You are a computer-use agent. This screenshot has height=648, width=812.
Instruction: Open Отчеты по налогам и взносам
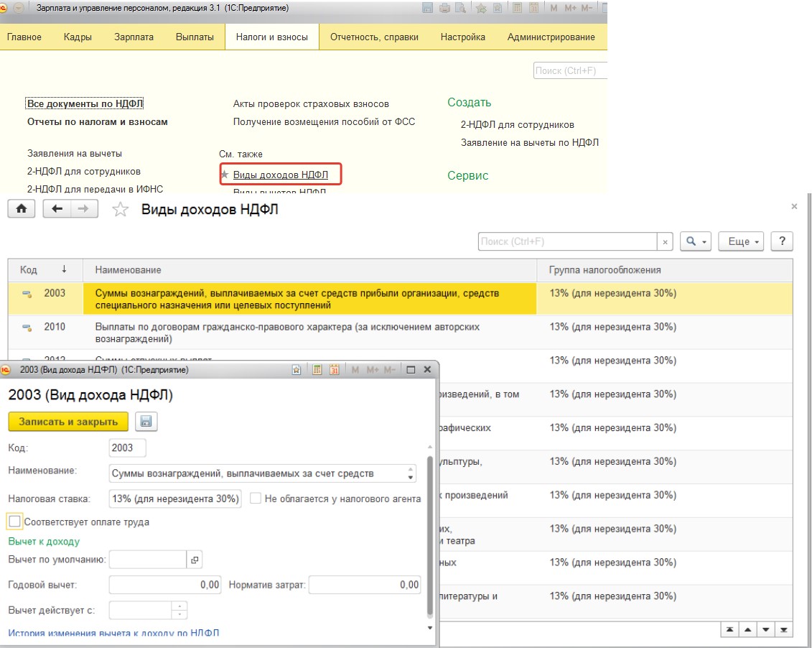pos(98,121)
